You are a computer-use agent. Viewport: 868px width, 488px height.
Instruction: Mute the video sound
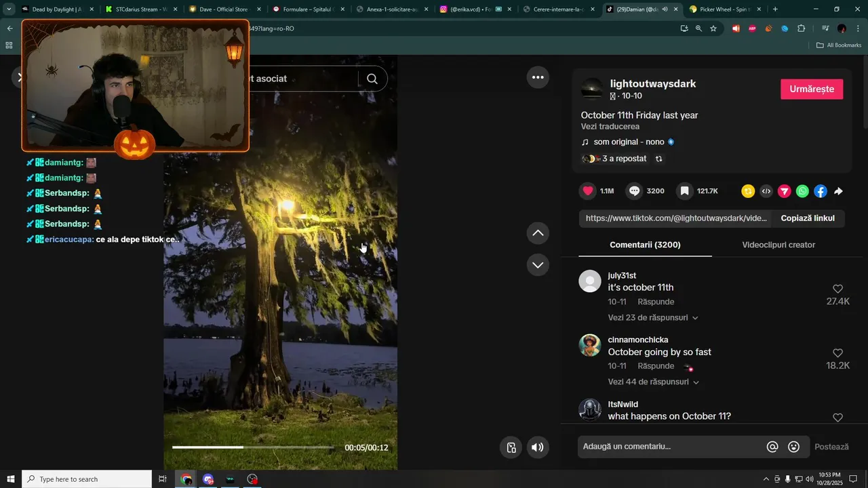tap(538, 447)
